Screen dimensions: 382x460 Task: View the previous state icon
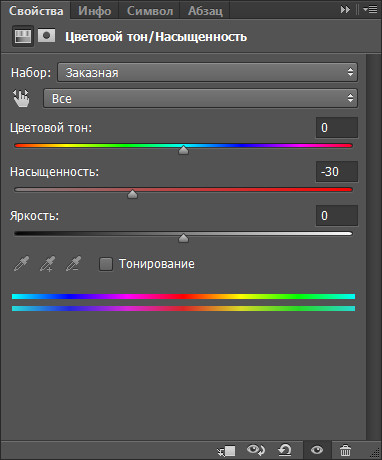[x=256, y=451]
